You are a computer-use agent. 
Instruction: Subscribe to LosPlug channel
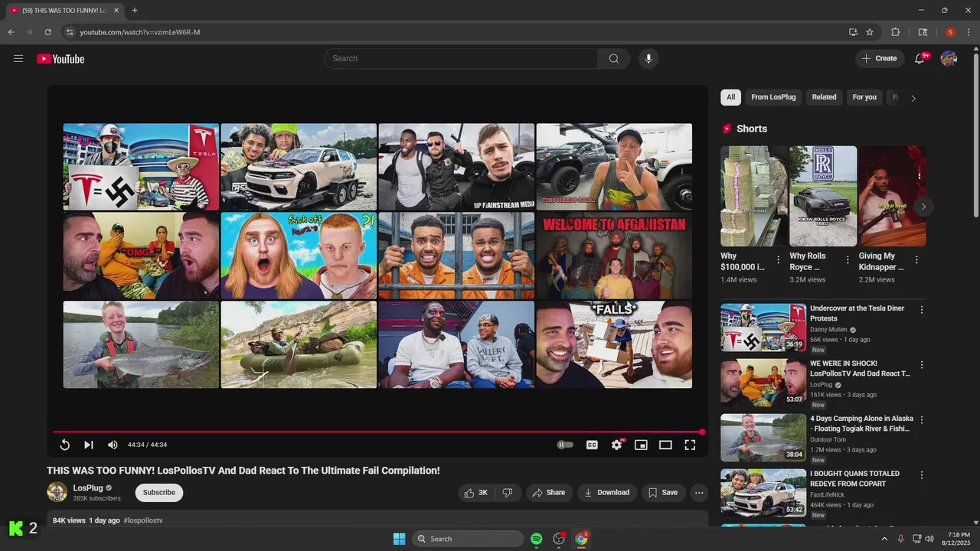point(159,493)
